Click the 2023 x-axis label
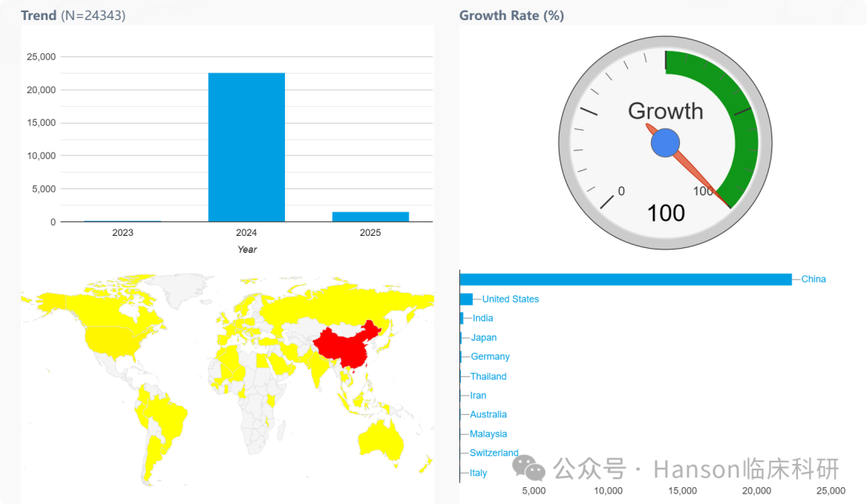The height and width of the screenshot is (504, 867). tap(123, 233)
